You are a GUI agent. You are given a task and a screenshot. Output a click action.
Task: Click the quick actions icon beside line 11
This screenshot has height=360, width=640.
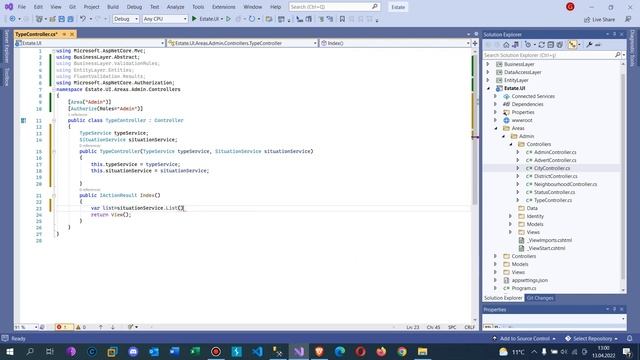point(24,120)
